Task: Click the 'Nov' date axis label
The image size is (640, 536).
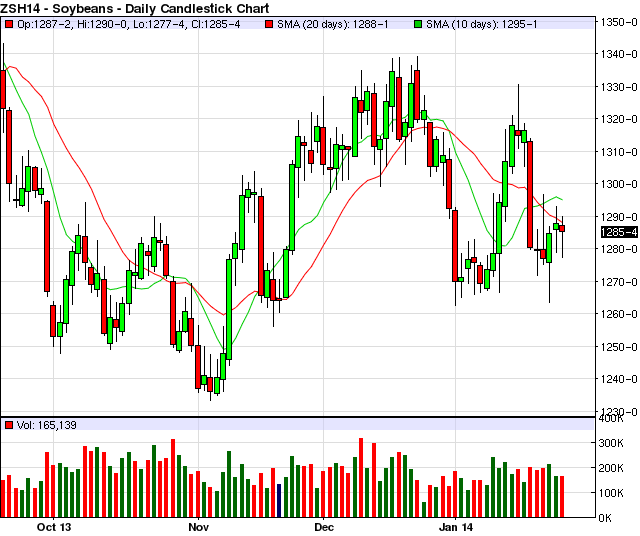Action: (198, 527)
